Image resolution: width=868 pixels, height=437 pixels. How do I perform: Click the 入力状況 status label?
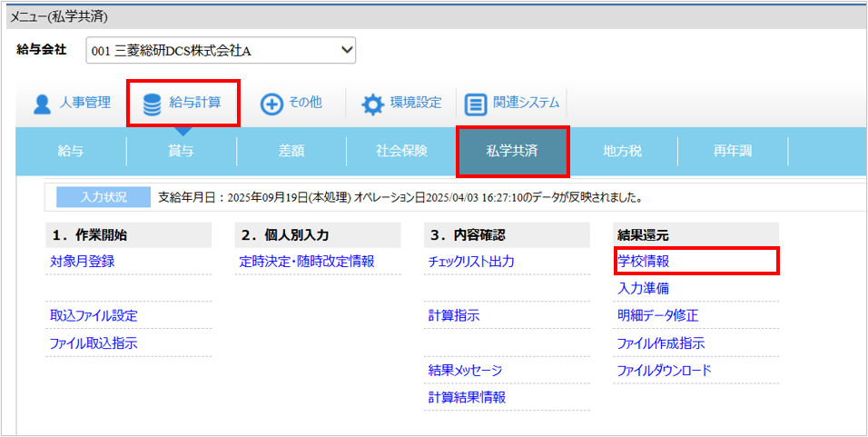104,197
